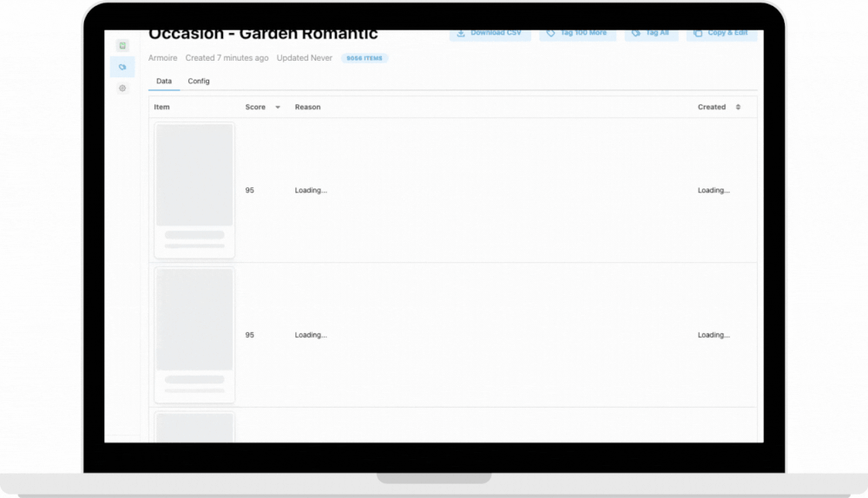Click the first row's Created Loading text
Image resolution: width=868 pixels, height=498 pixels.
[713, 190]
